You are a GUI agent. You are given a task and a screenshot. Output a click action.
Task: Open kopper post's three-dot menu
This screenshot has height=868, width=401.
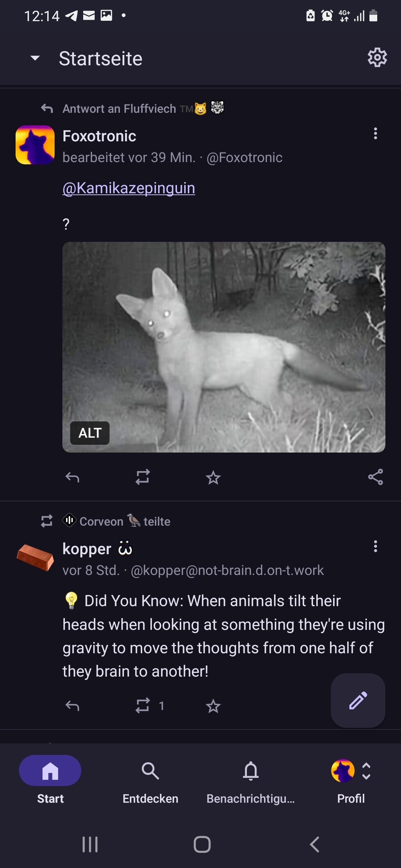pos(375,546)
